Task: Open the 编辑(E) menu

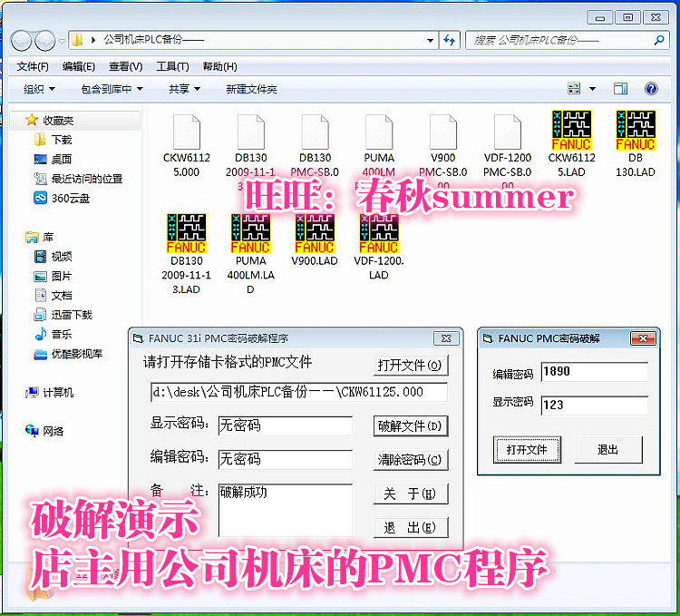Action: point(79,66)
